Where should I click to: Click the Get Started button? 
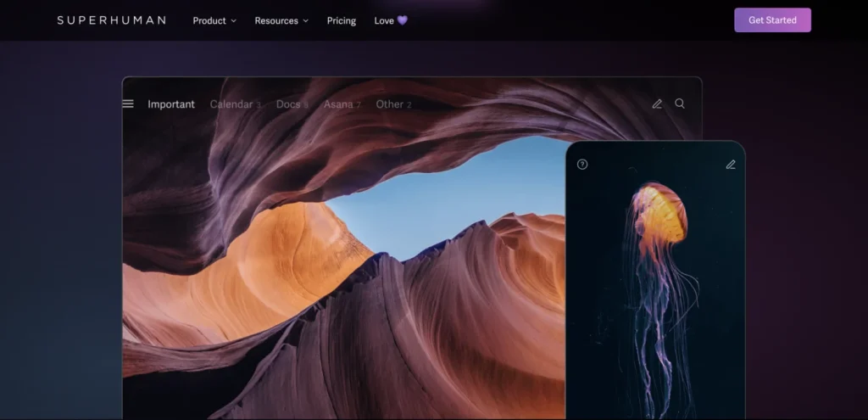pyautogui.click(x=772, y=20)
